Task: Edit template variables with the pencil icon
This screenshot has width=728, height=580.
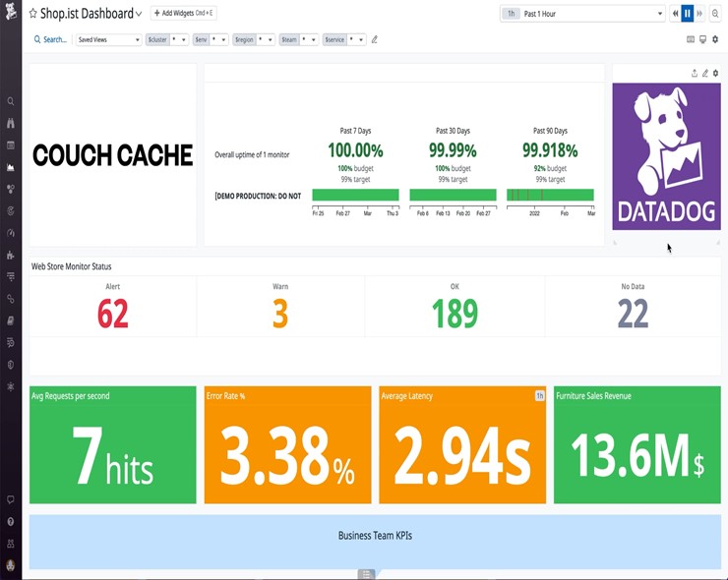Action: (375, 39)
